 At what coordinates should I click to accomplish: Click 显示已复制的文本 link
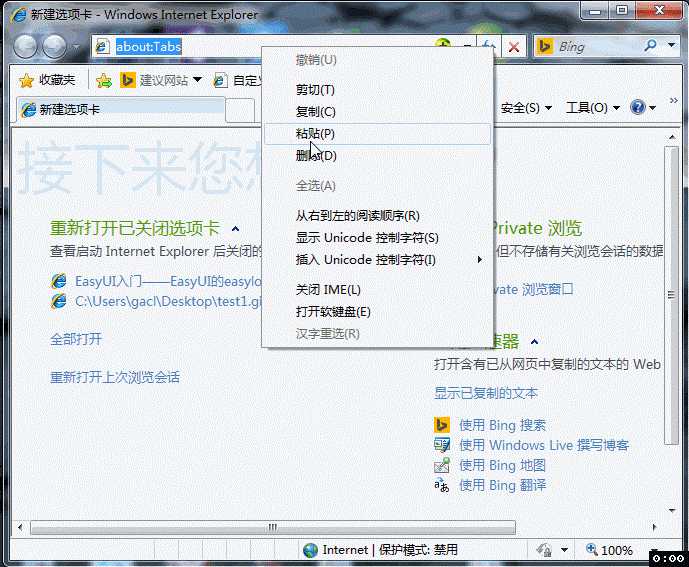[486, 393]
